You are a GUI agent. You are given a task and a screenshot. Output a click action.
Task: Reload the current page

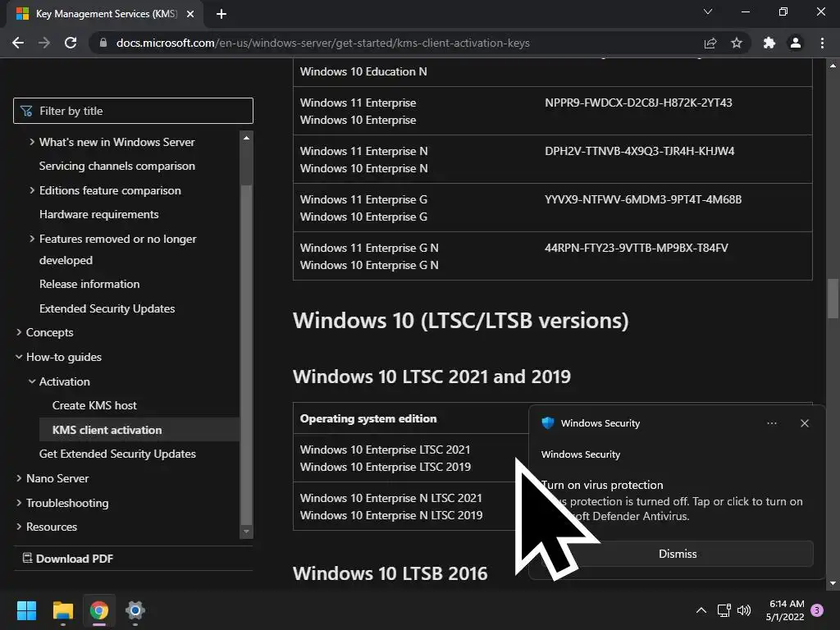coord(71,43)
